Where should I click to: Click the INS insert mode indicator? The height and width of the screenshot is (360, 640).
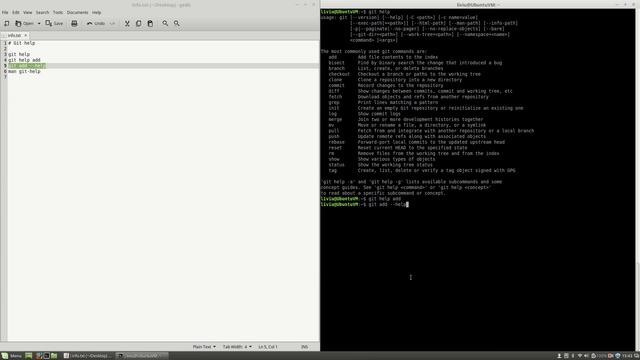304,347
